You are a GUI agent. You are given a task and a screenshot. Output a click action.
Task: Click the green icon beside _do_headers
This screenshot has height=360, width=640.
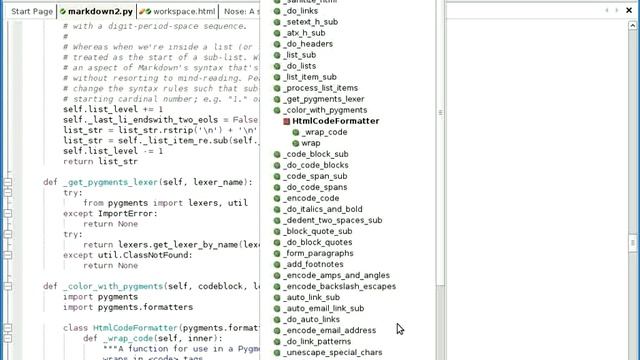(x=277, y=44)
